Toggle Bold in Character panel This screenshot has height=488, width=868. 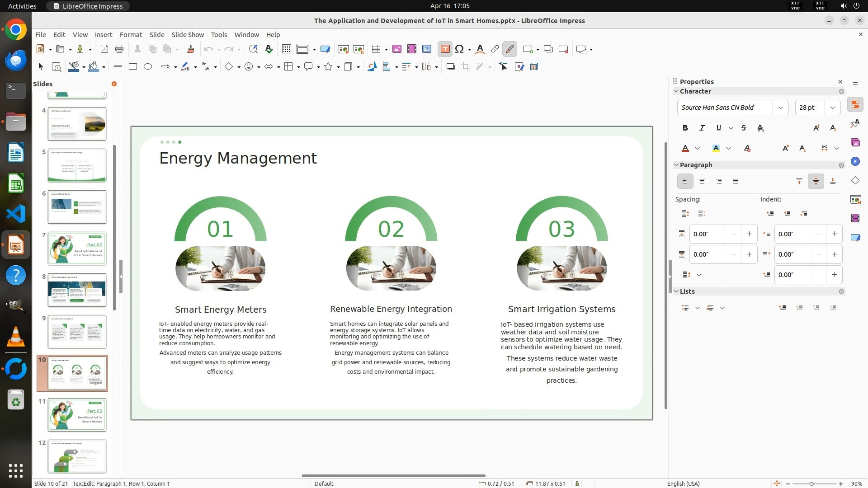(685, 128)
